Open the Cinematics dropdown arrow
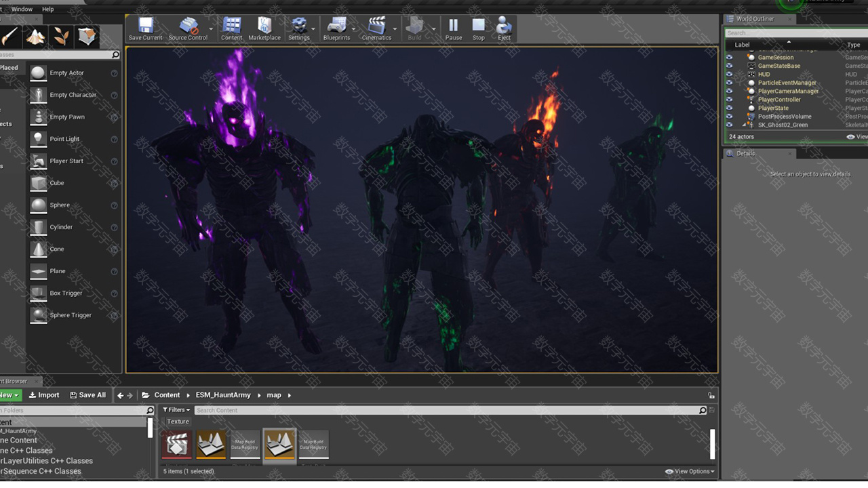The height and width of the screenshot is (488, 868). coord(395,29)
